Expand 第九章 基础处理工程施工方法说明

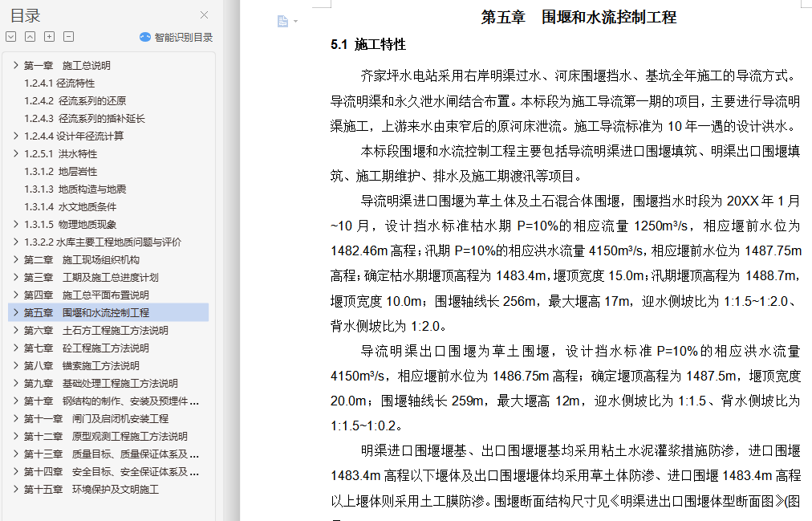[x=15, y=383]
